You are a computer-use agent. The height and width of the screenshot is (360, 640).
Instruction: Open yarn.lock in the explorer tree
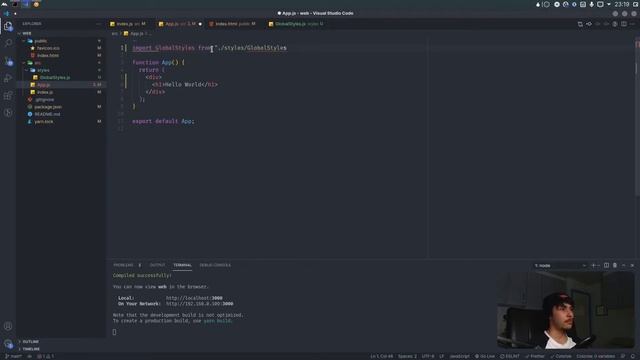point(61,122)
